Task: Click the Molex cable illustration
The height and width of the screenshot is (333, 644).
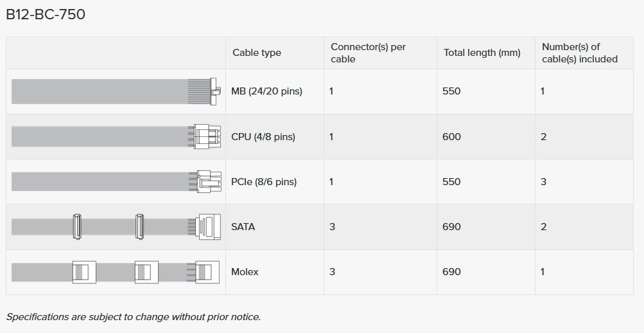Action: tap(116, 271)
